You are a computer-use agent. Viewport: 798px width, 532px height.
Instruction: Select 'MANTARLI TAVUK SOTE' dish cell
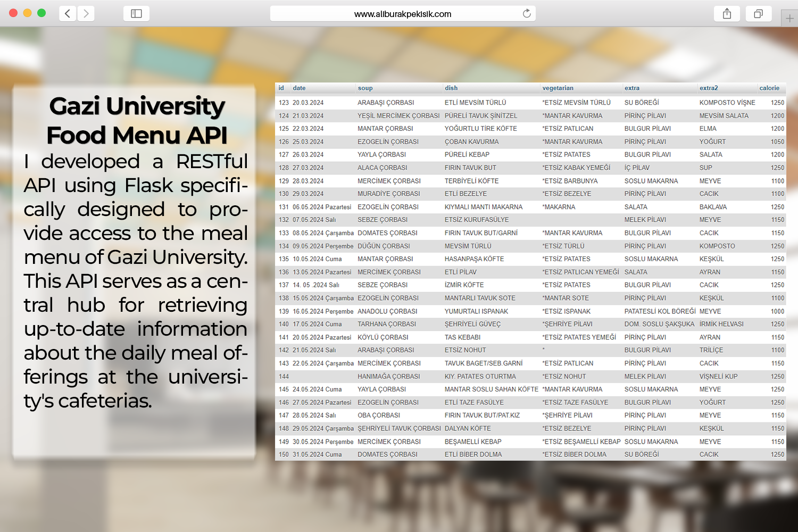coord(480,298)
